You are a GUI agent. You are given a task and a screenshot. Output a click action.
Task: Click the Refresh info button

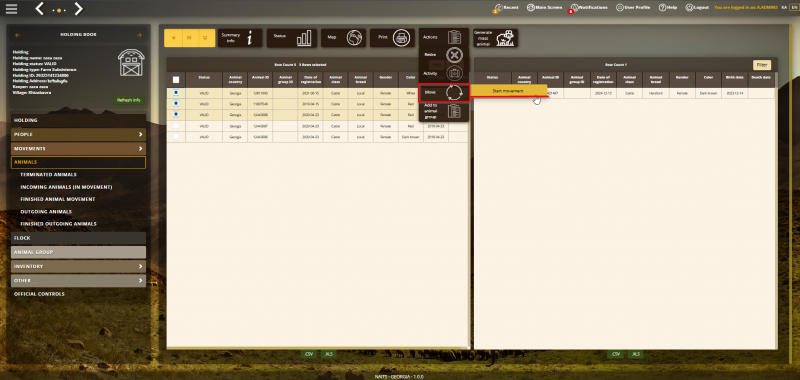pyautogui.click(x=129, y=100)
